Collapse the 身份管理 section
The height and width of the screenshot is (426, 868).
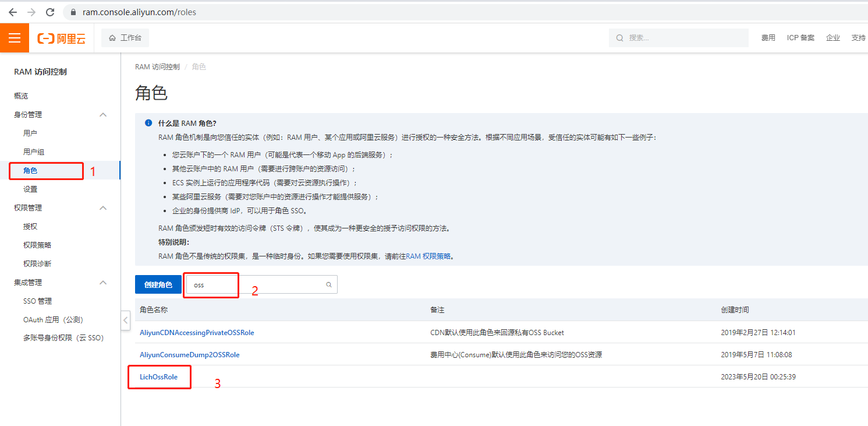pyautogui.click(x=103, y=115)
